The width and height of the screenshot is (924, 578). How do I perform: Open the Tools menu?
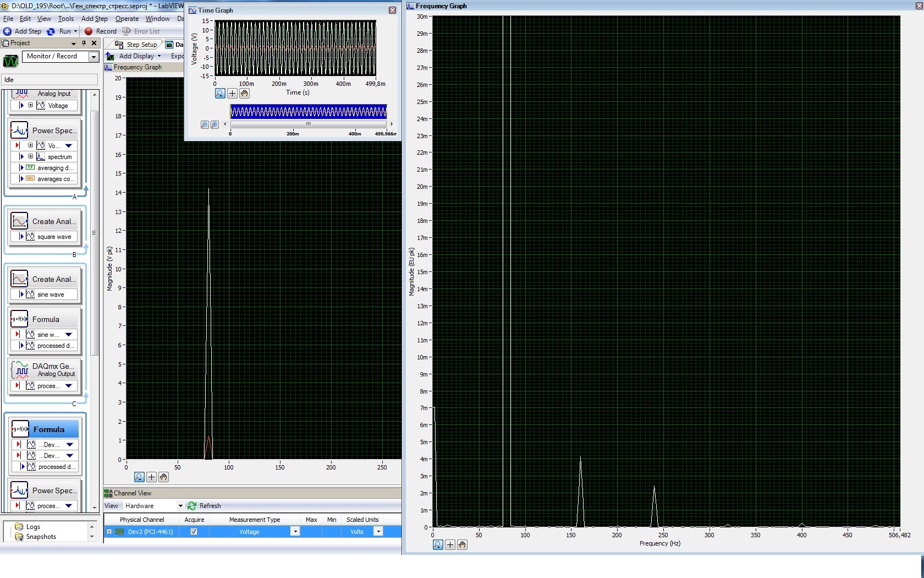[66, 19]
